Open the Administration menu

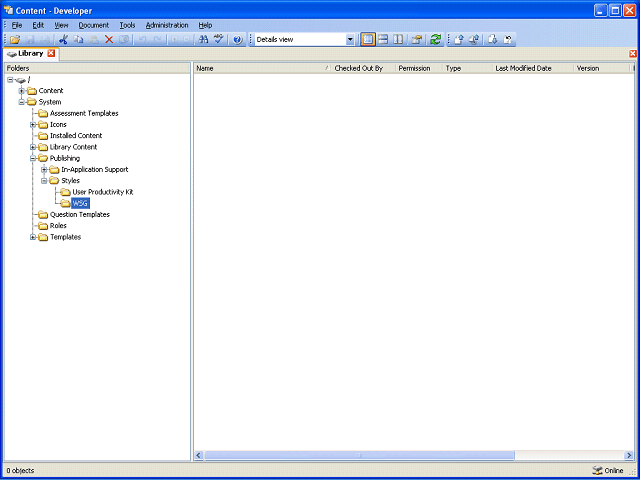(x=167, y=25)
